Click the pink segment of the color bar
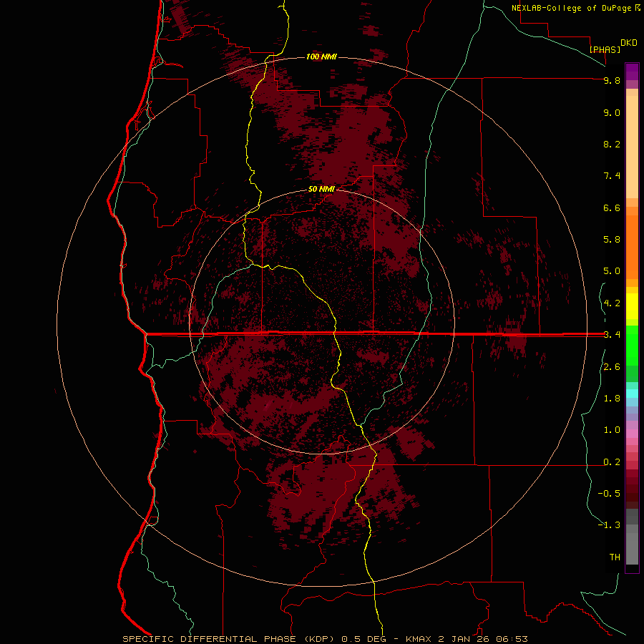644x644 pixels. [x=632, y=434]
